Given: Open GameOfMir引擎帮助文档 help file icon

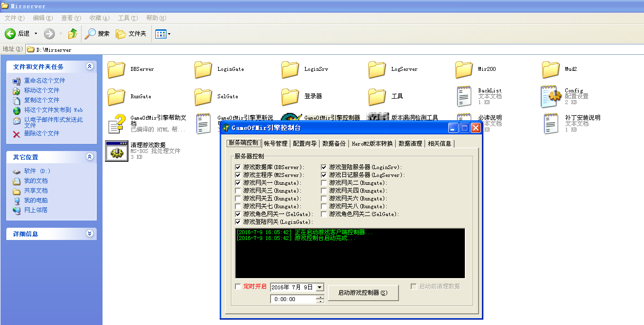Looking at the screenshot, I should pyautogui.click(x=116, y=124).
